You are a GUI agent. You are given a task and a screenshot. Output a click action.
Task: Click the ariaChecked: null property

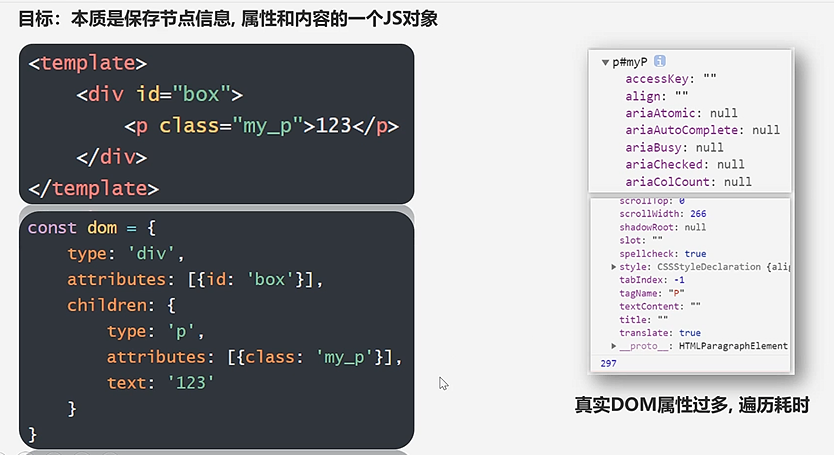coord(685,164)
